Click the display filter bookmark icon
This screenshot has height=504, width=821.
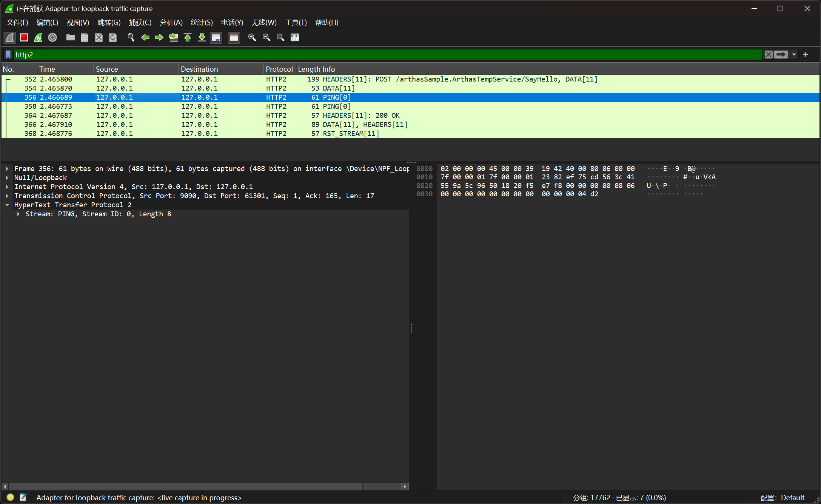pyautogui.click(x=8, y=55)
